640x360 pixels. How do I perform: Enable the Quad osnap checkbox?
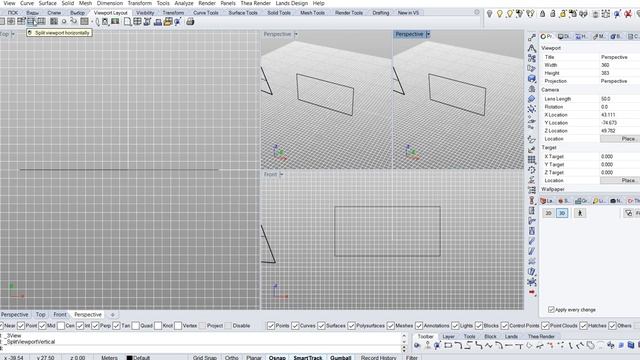(136, 326)
